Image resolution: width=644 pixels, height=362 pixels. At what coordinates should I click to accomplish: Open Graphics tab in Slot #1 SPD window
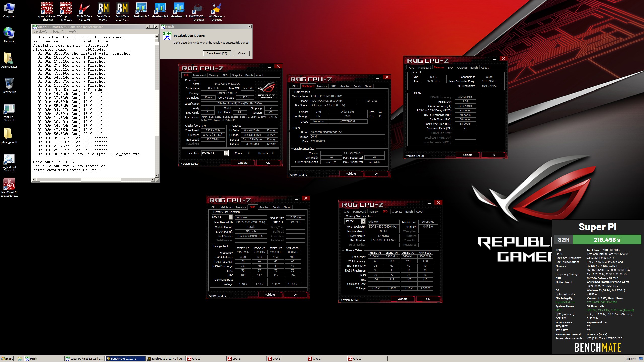click(x=264, y=207)
